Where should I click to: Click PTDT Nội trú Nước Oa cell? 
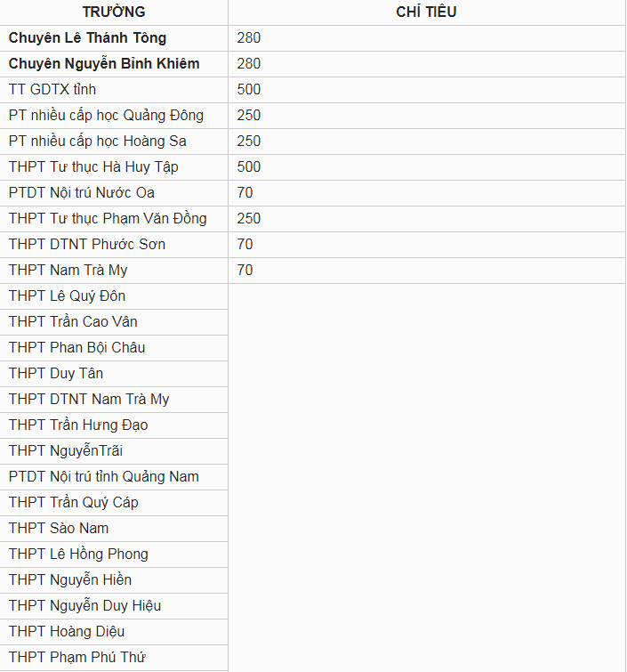tap(114, 193)
